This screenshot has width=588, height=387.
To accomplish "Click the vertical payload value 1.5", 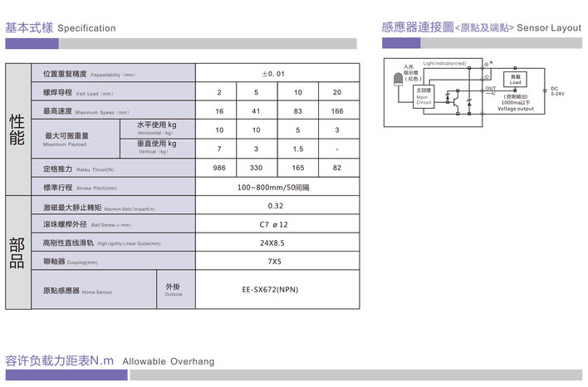I will point(298,149).
